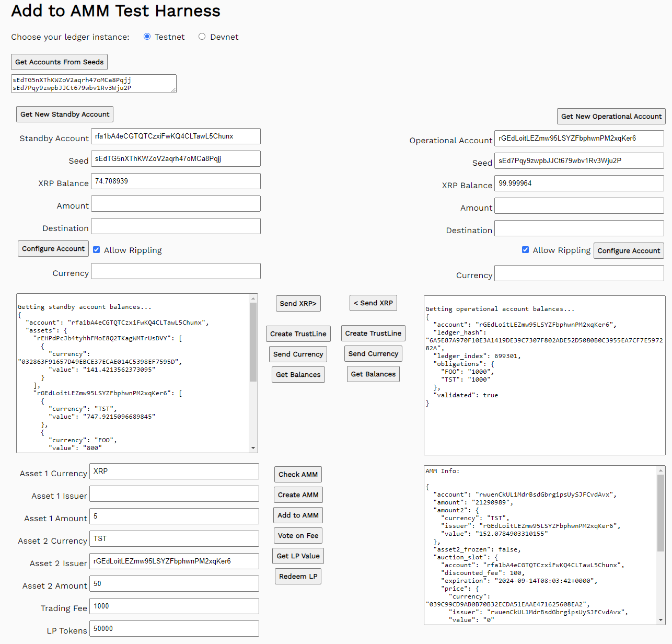
Task: Click the AMM Info scrollbar down arrow
Action: point(661,620)
